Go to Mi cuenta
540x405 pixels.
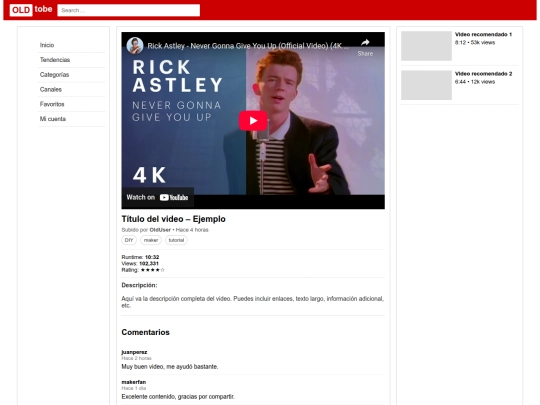click(x=53, y=119)
